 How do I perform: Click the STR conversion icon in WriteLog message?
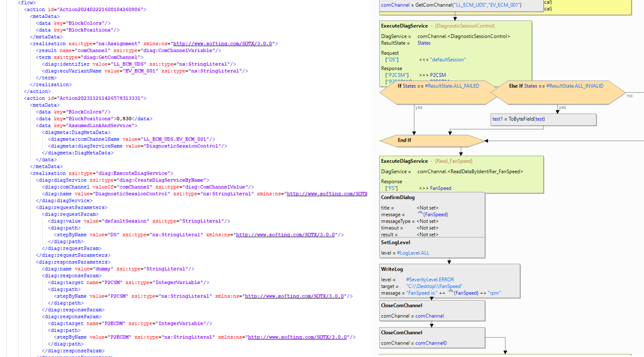[450, 292]
